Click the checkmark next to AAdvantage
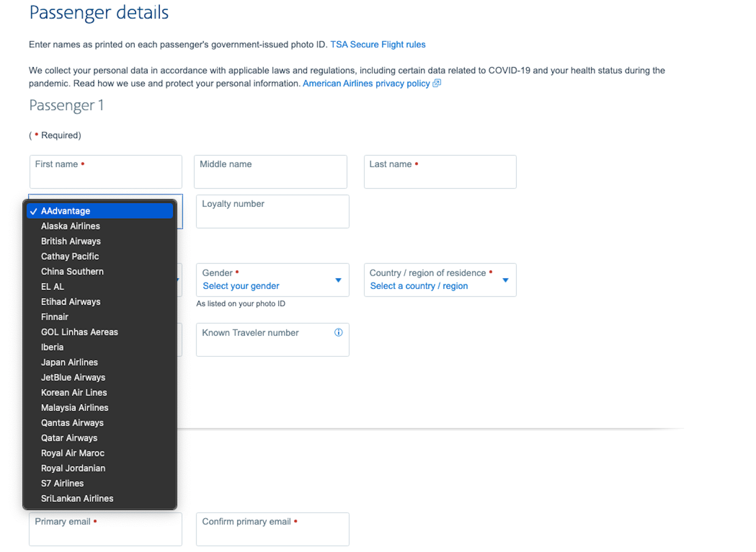The image size is (756, 552). pos(33,211)
